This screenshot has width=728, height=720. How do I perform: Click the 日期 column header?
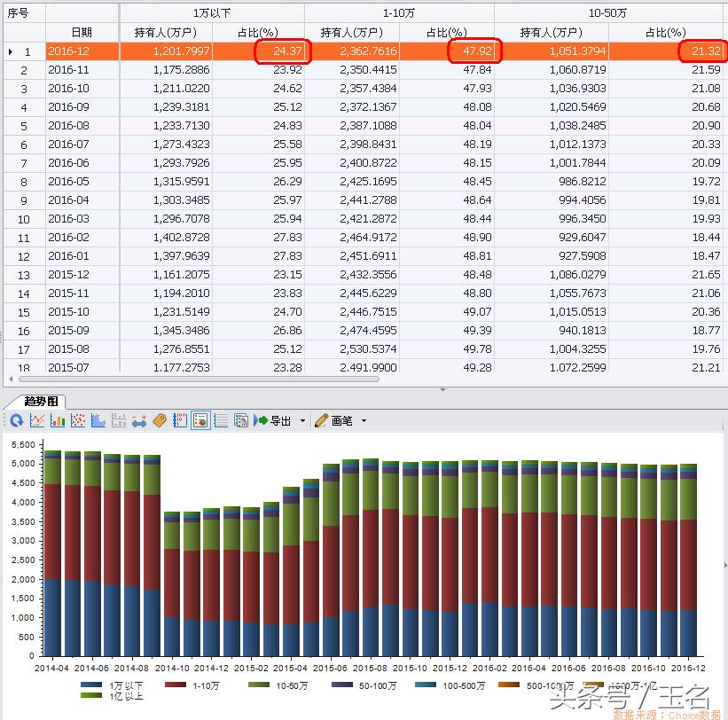81,29
